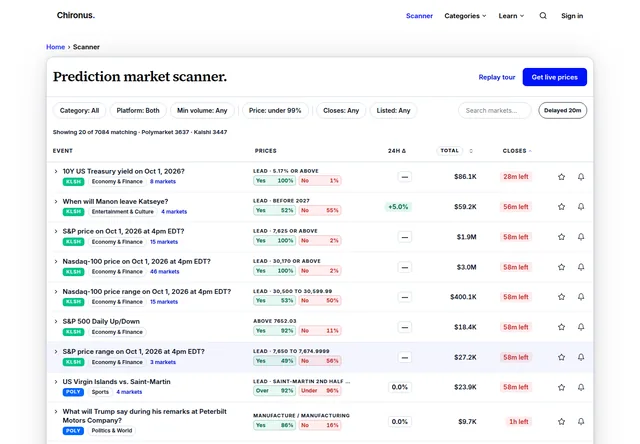Image resolution: width=640 pixels, height=444 pixels.
Task: Click the Yes 52% price for Manon Katseye
Action: (x=274, y=211)
